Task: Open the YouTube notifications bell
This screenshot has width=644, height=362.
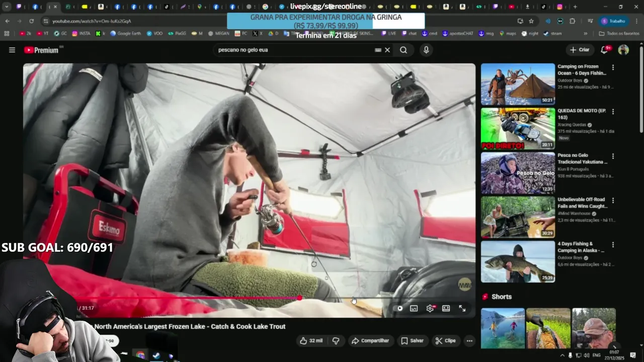Action: click(604, 50)
